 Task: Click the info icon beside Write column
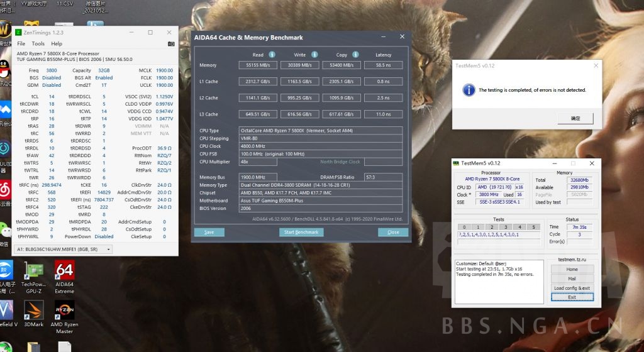coord(314,55)
